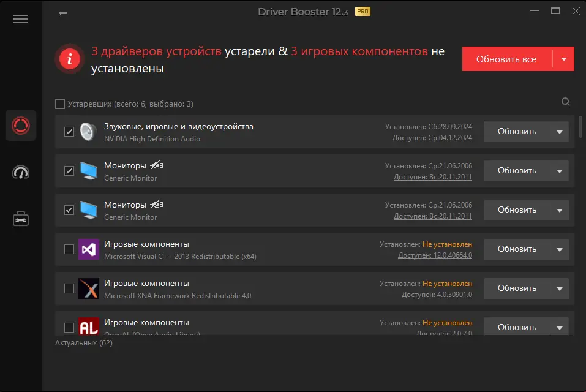Click the unplugged badge on first Мониторы row
The image size is (586, 392).
[157, 165]
